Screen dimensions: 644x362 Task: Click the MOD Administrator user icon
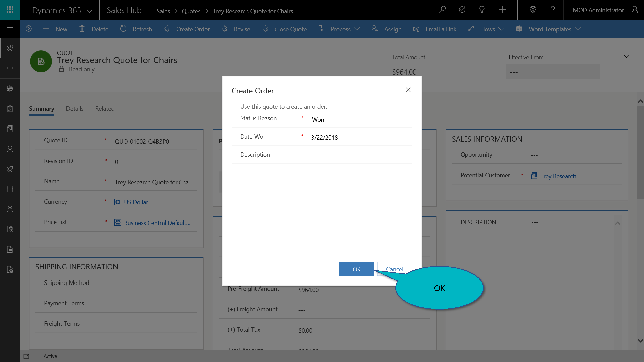point(634,10)
